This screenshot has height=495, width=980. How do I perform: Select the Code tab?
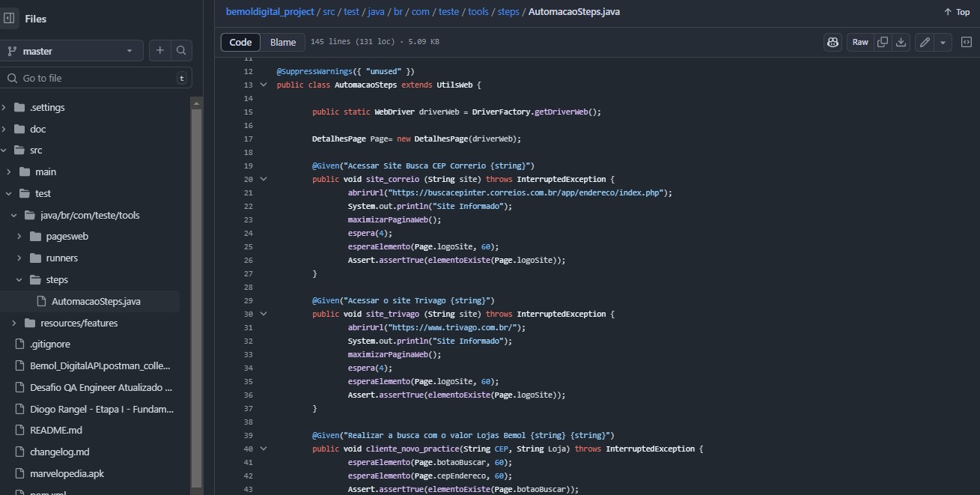click(x=240, y=42)
